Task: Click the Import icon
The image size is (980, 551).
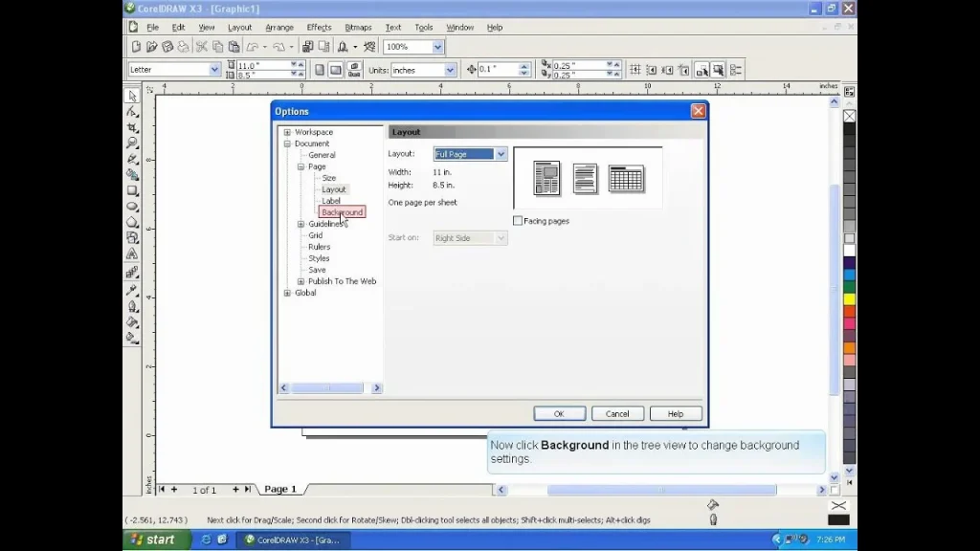Action: coord(307,47)
